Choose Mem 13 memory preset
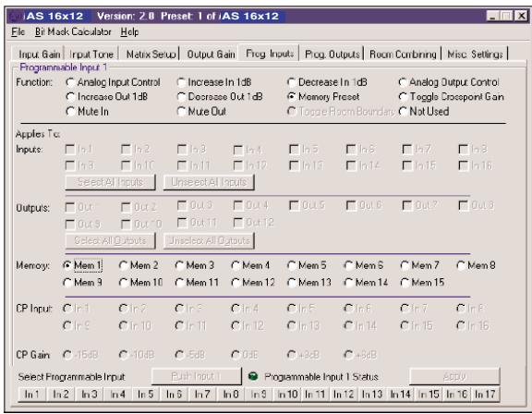 pos(309,283)
